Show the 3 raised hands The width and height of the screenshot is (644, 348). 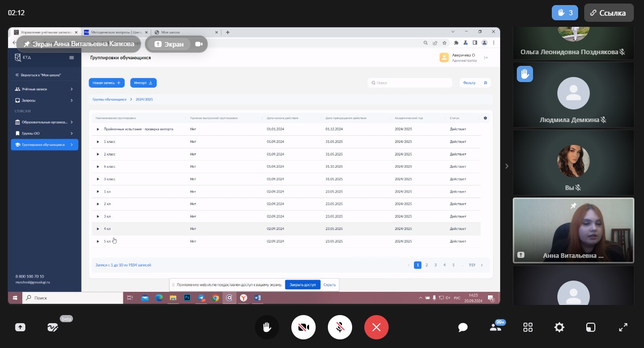click(x=564, y=13)
